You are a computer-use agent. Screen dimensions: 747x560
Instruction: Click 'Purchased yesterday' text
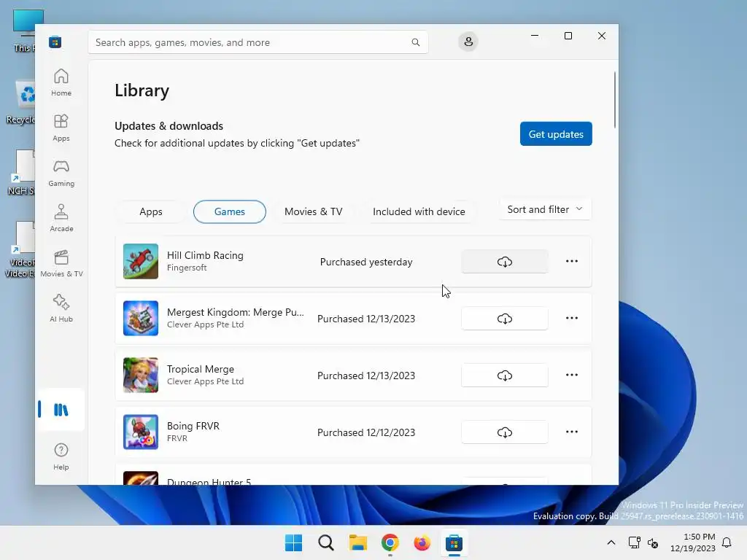366,262
